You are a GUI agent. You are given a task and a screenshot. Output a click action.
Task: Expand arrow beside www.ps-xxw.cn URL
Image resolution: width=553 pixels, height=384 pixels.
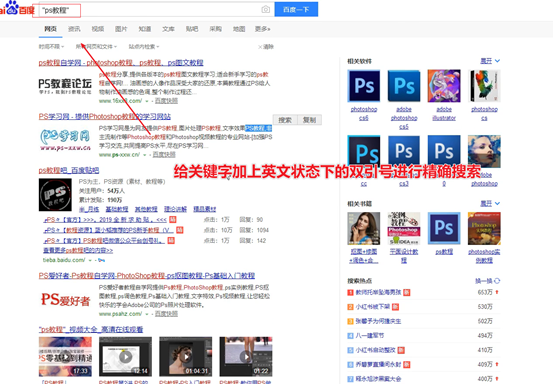coord(144,155)
